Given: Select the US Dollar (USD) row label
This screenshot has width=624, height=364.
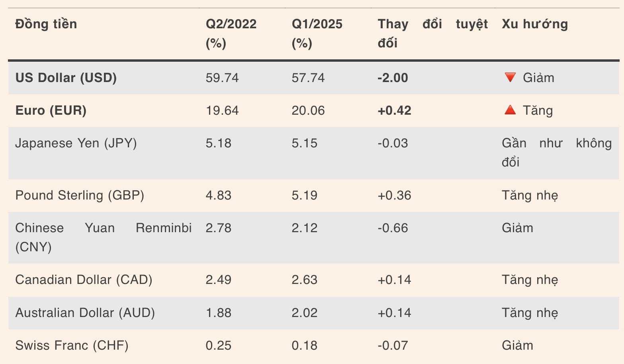Looking at the screenshot, I should point(66,78).
